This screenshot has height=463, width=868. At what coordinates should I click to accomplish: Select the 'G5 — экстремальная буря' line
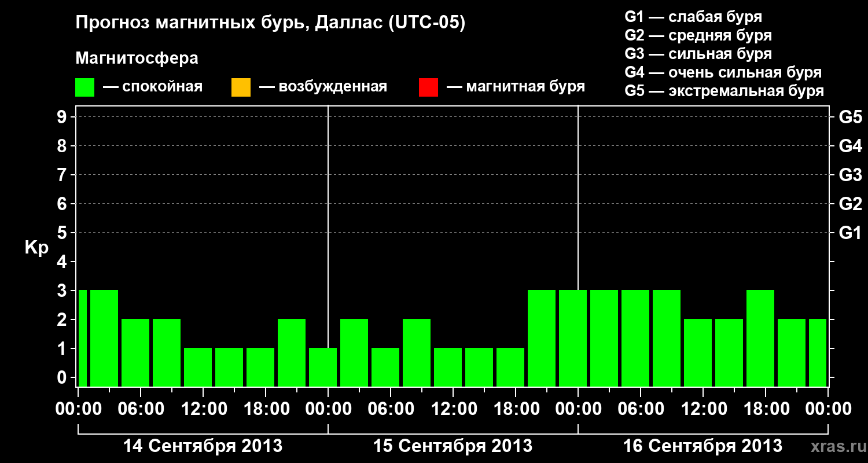click(x=724, y=91)
